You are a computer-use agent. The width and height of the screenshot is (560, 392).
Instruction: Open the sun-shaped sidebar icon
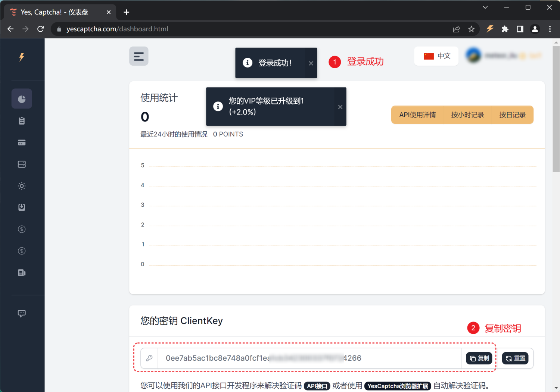(22, 186)
